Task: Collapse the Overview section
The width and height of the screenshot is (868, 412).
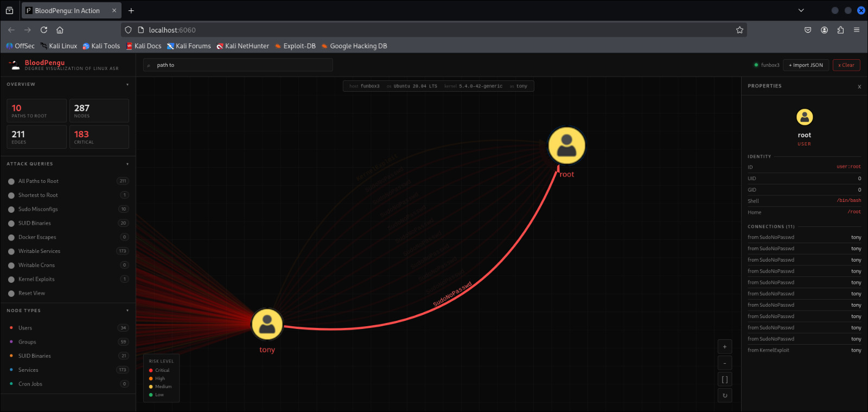Action: coord(127,85)
